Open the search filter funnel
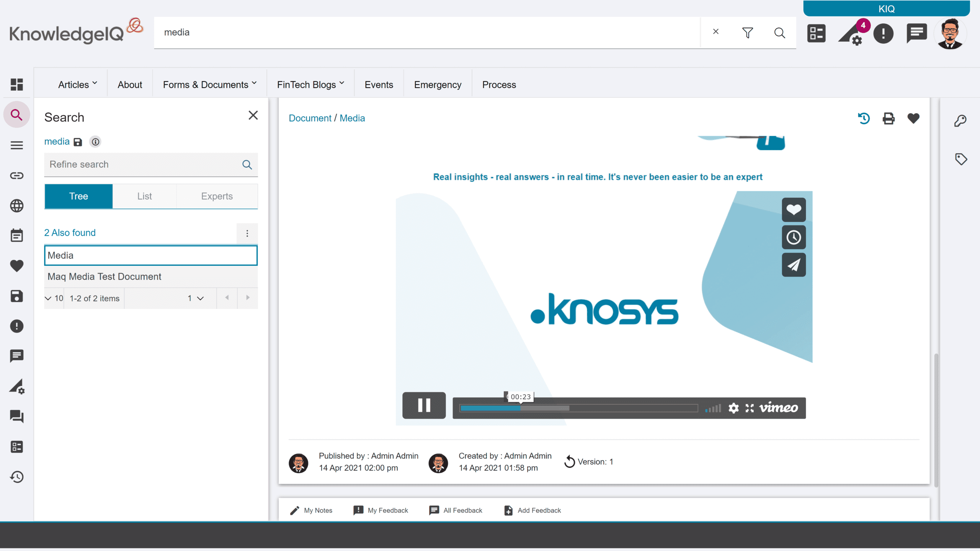The height and width of the screenshot is (551, 980). pyautogui.click(x=748, y=33)
